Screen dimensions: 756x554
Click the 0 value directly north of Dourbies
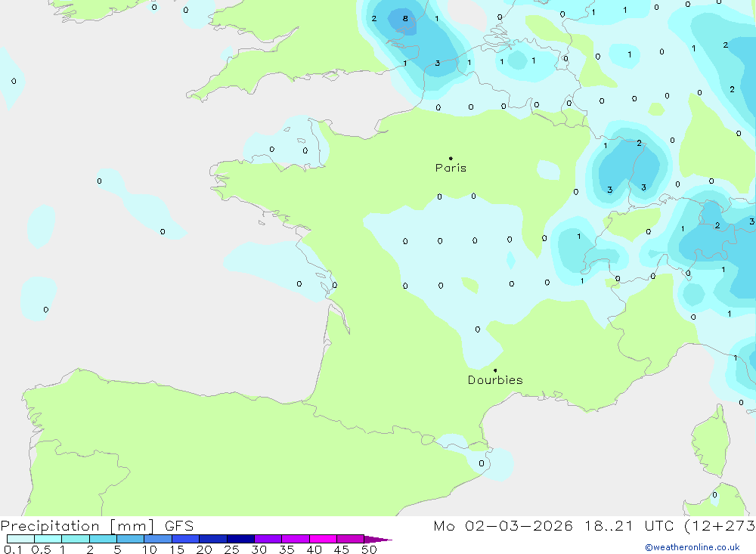[477, 330]
